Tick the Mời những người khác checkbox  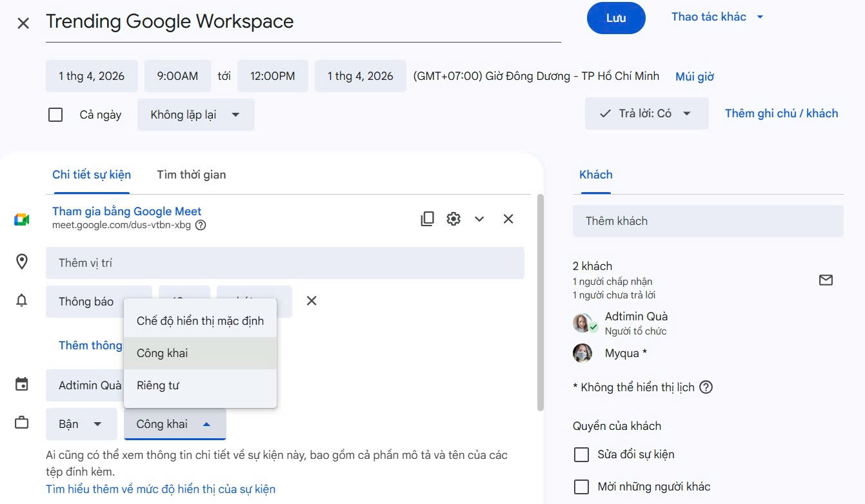pos(581,487)
